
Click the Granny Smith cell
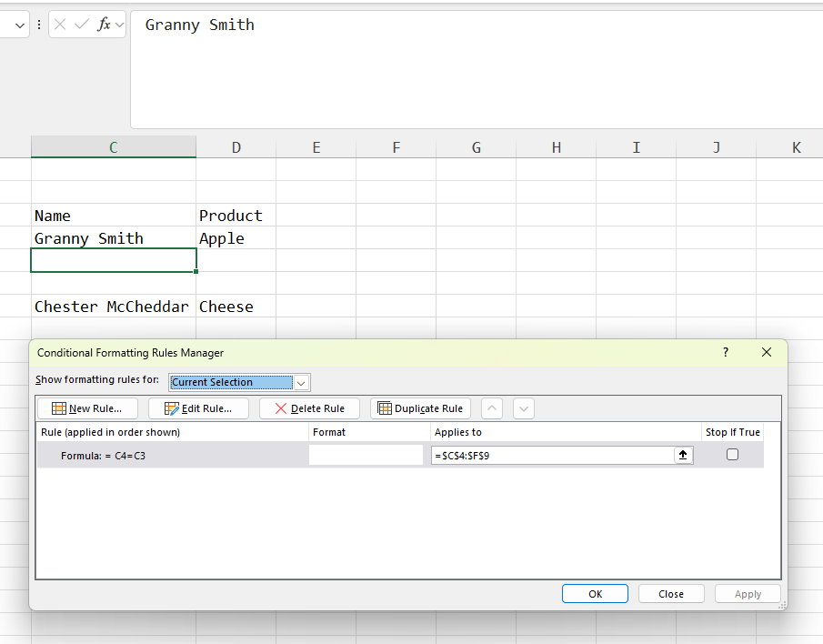pyautogui.click(x=114, y=238)
